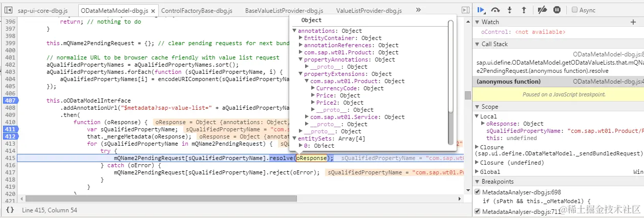644x218 pixels.
Task: Collapse propertyExtensions in Object popup
Action: point(300,74)
